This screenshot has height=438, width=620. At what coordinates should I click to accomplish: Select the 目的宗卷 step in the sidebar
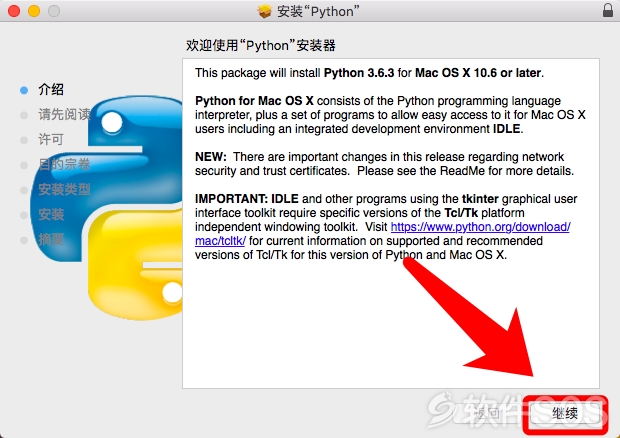click(64, 164)
